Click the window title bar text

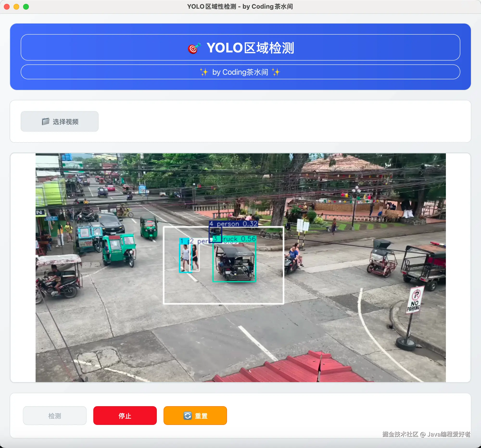click(240, 6)
